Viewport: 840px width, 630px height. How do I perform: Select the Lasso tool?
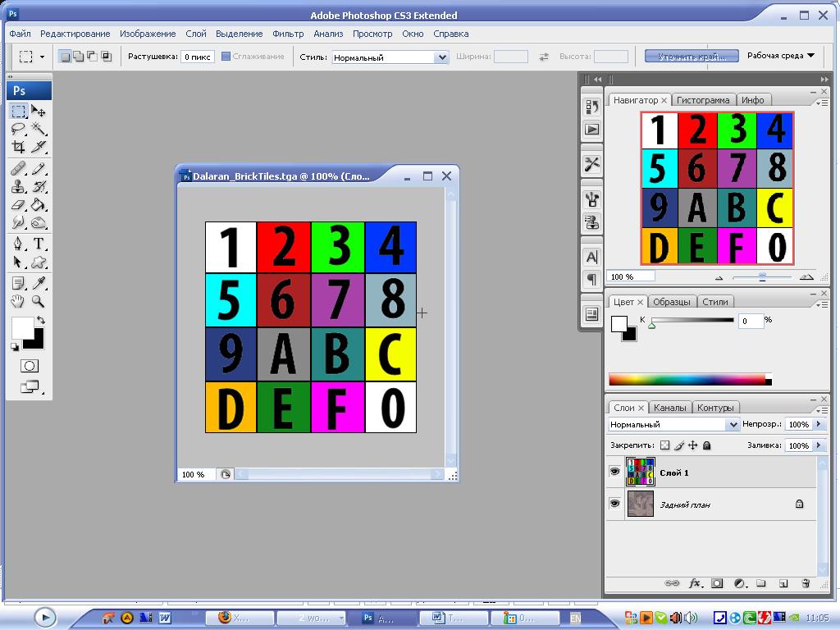click(x=19, y=129)
